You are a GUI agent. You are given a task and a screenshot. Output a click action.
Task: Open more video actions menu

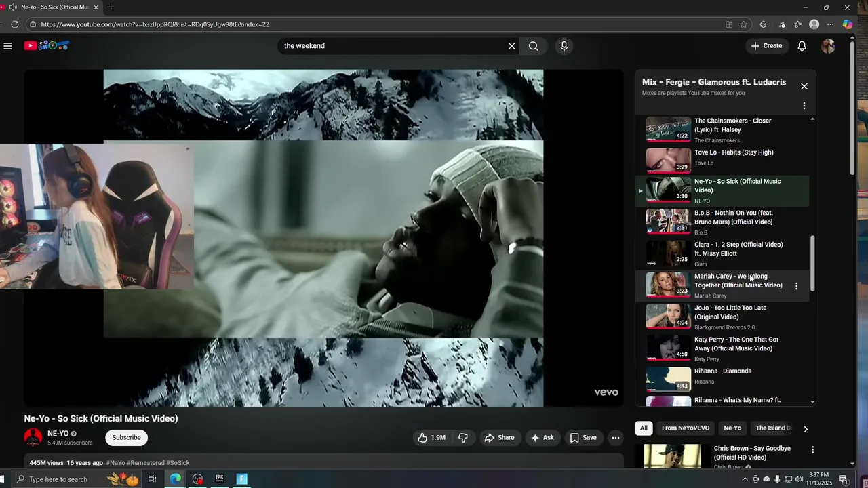(616, 438)
